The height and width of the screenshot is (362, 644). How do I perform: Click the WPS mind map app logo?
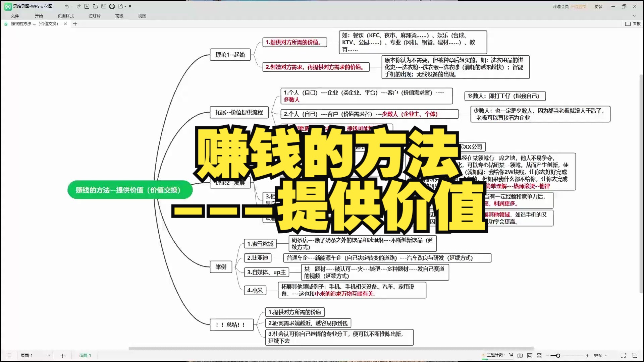(8, 6)
